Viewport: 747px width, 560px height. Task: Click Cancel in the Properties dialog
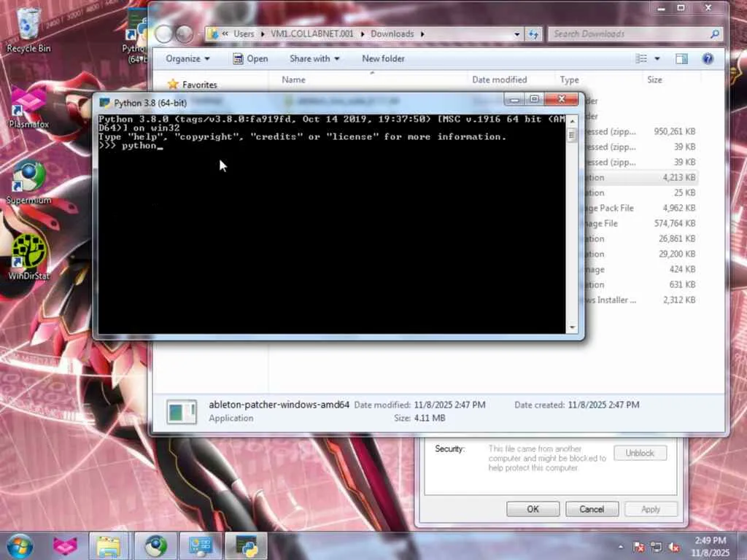tap(592, 509)
